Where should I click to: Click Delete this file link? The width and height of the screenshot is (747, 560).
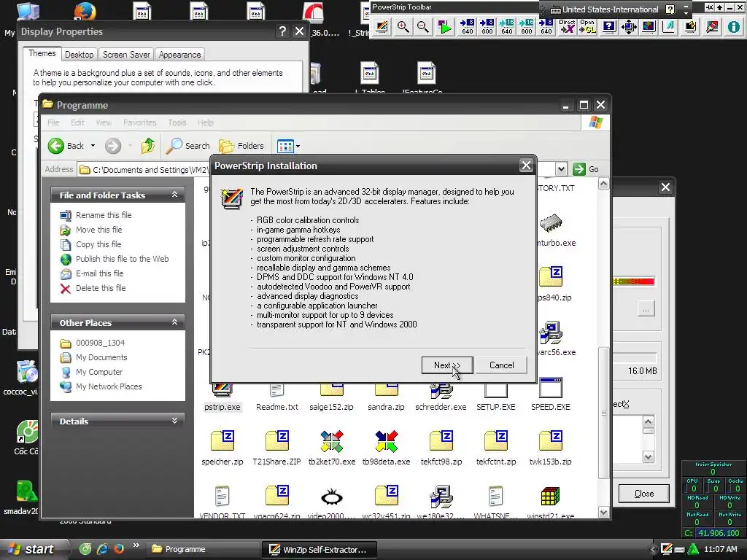(x=101, y=288)
